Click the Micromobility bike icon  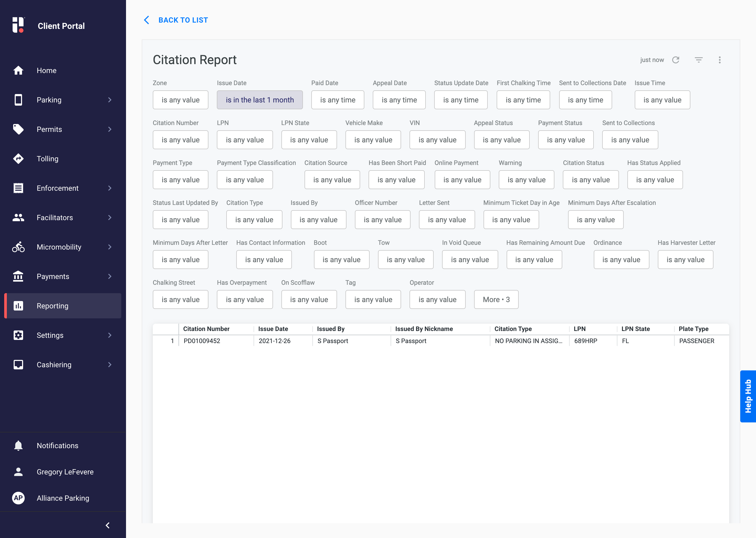(x=18, y=247)
